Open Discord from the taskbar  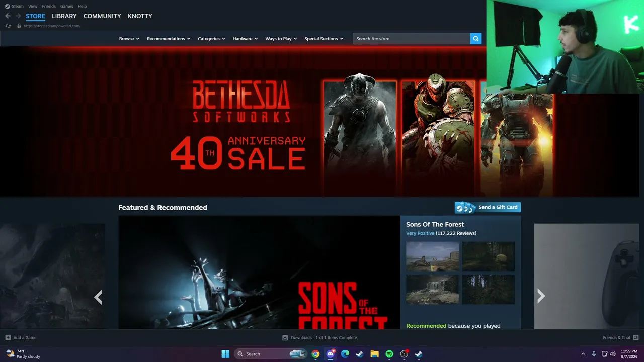(331, 354)
